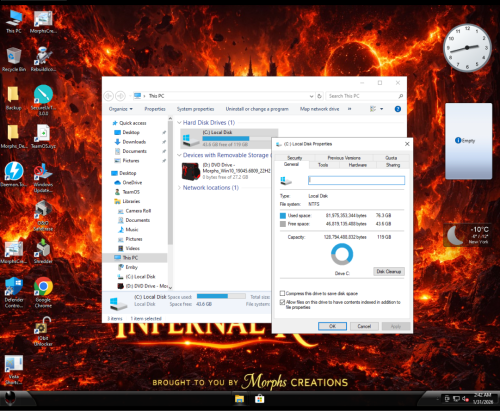Open File Explorer from the taskbar
The image size is (500, 411).
[239, 399]
